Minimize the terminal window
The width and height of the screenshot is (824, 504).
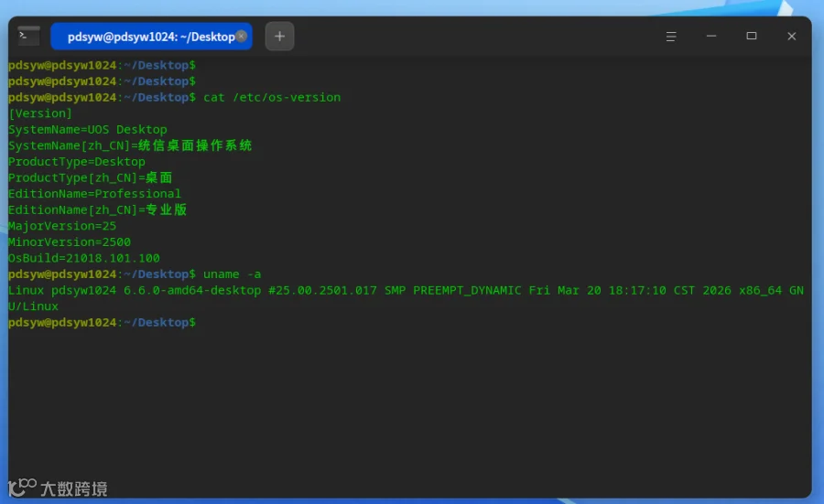(711, 36)
